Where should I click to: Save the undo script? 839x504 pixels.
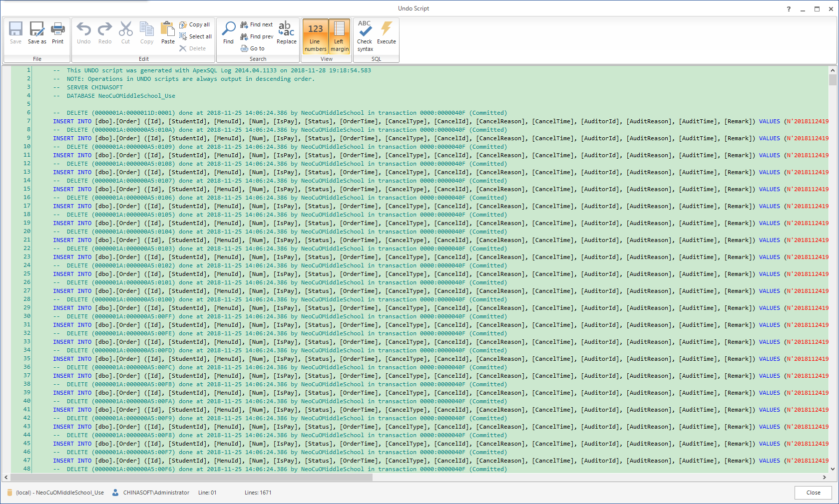(15, 33)
